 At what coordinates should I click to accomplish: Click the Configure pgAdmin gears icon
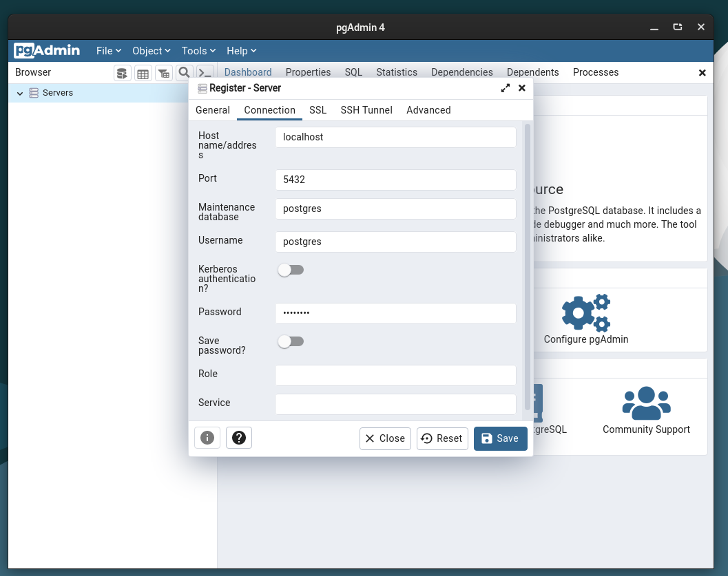click(586, 312)
